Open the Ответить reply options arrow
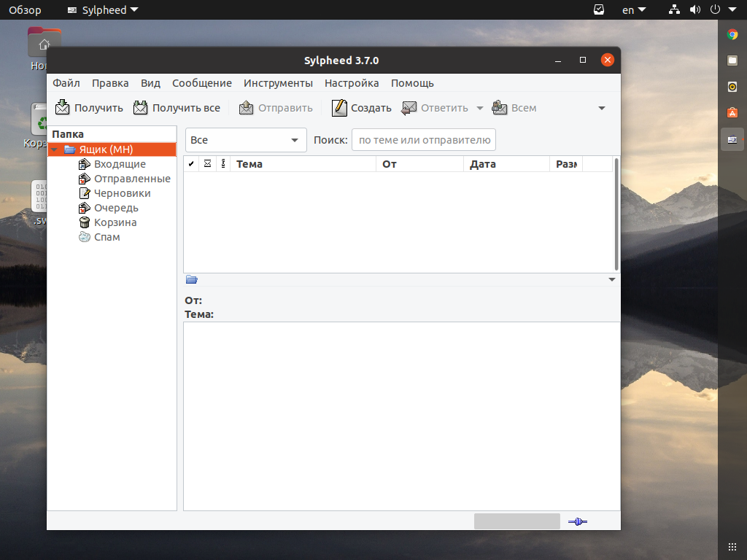The height and width of the screenshot is (560, 747). coord(480,108)
